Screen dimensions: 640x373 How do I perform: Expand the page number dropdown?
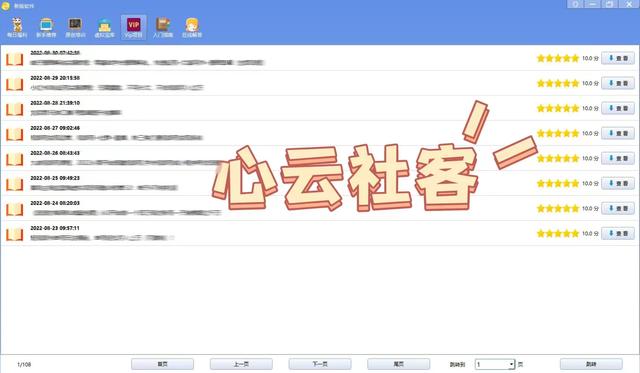[511, 364]
